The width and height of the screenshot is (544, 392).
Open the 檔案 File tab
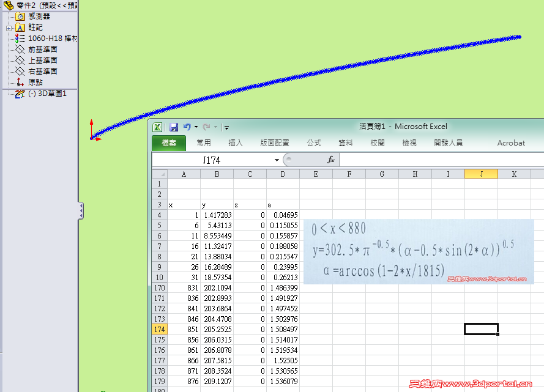pos(168,142)
